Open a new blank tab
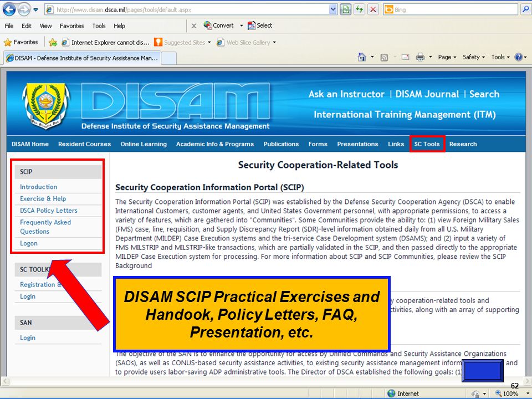Screen dimensions: 532x399 pos(168,58)
